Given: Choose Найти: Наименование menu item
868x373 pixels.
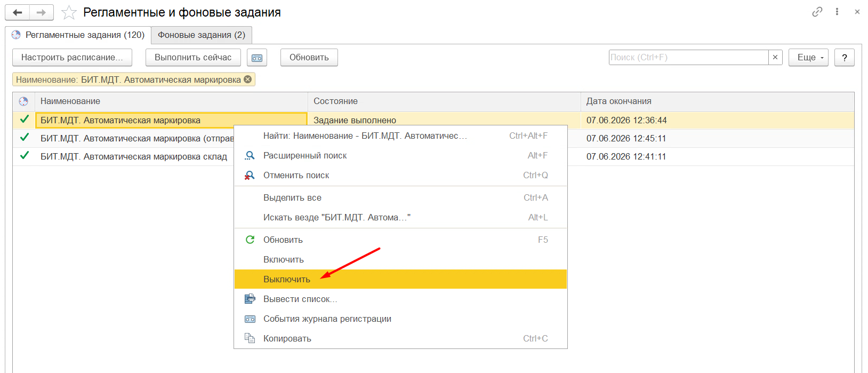Looking at the screenshot, I should (400, 136).
